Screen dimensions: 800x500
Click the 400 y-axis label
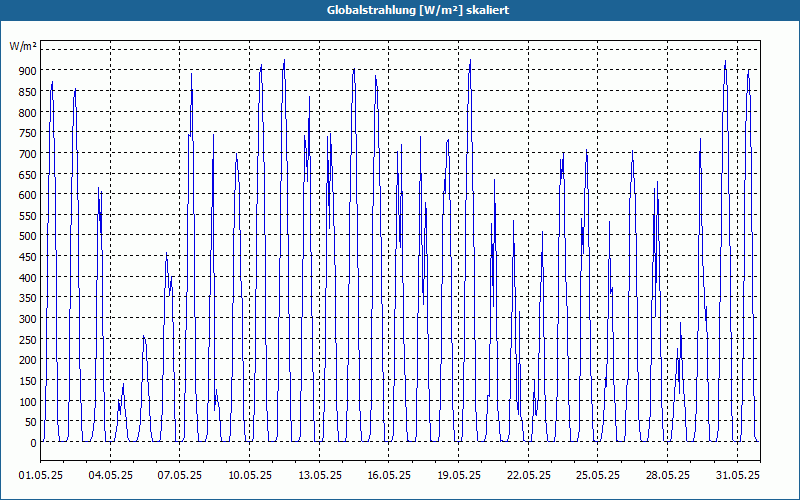pos(28,278)
